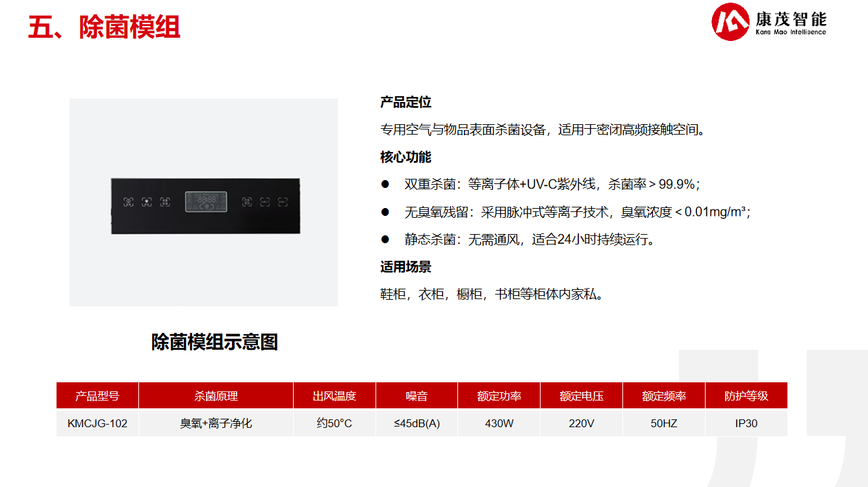The image size is (868, 487).
Task: Click the 产品型号 table header
Action: (x=97, y=395)
